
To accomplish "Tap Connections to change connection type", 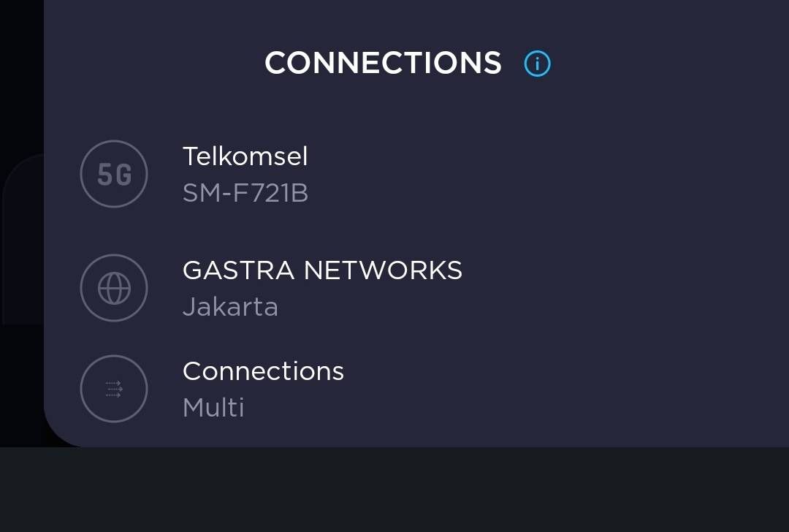I will point(263,370).
